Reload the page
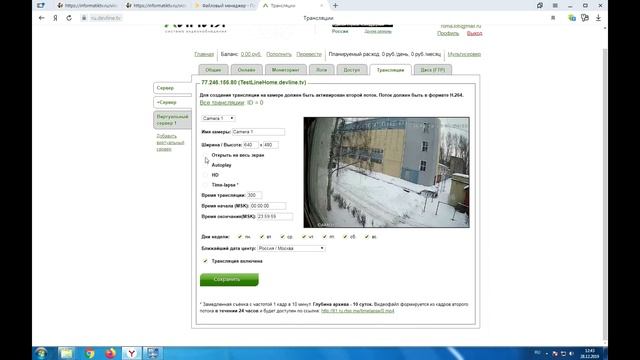 tap(69, 18)
